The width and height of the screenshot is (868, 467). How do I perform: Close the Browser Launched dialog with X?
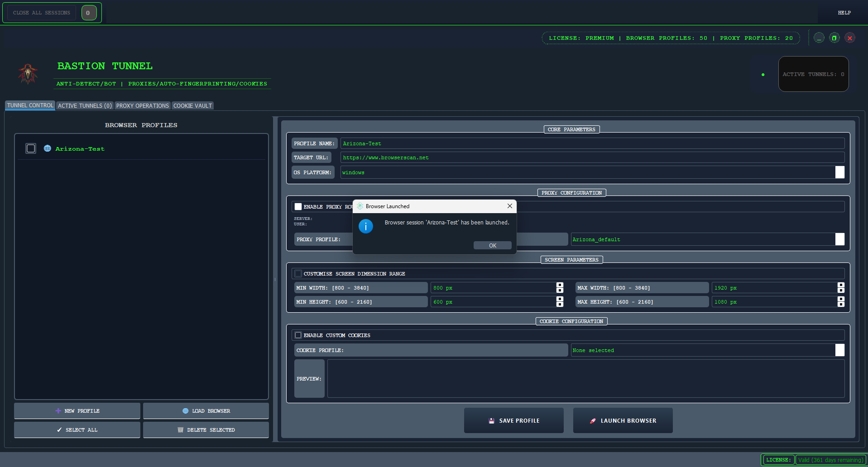click(510, 206)
